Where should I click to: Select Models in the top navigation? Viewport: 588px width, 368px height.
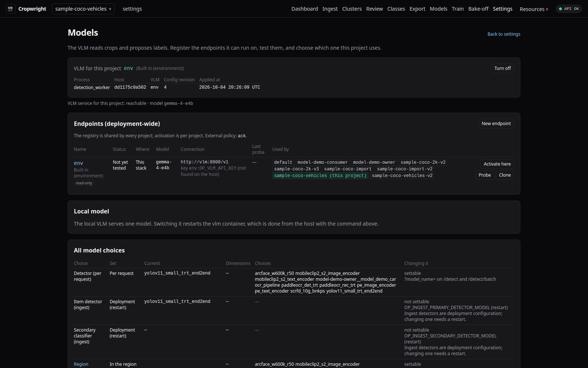pyautogui.click(x=438, y=9)
